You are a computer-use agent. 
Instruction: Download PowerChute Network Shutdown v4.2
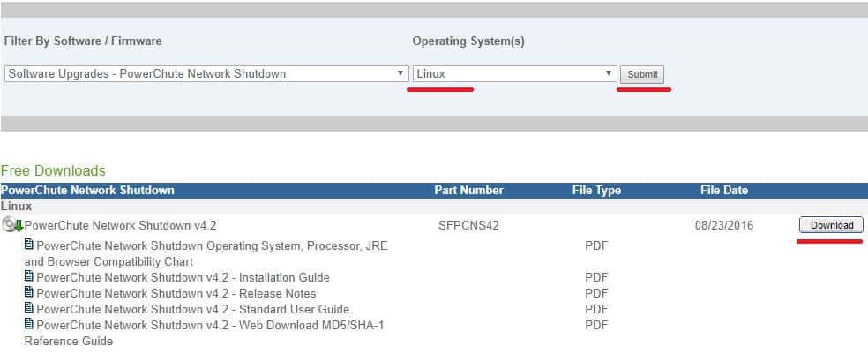(831, 225)
